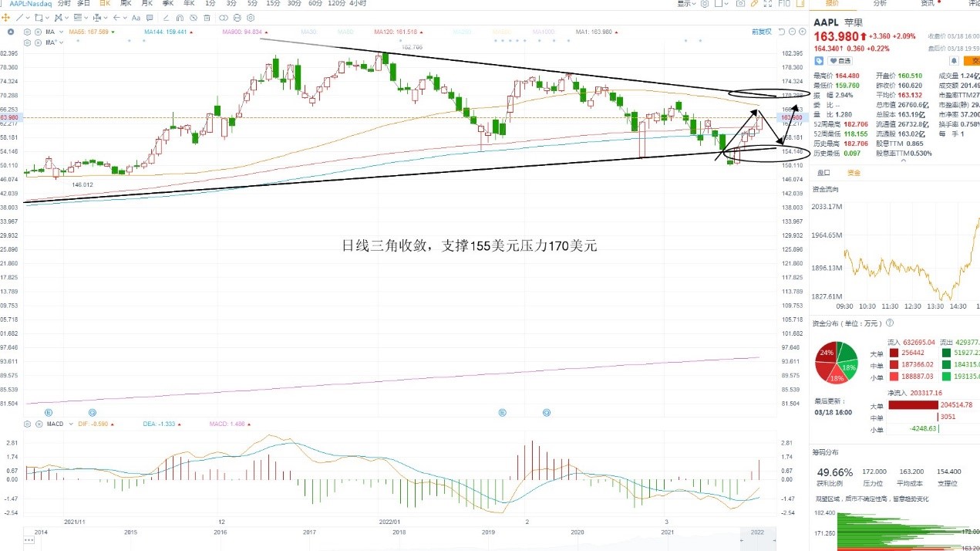Image resolution: width=980 pixels, height=551 pixels.
Task: Open MA indicator settings gear
Action: point(27,32)
